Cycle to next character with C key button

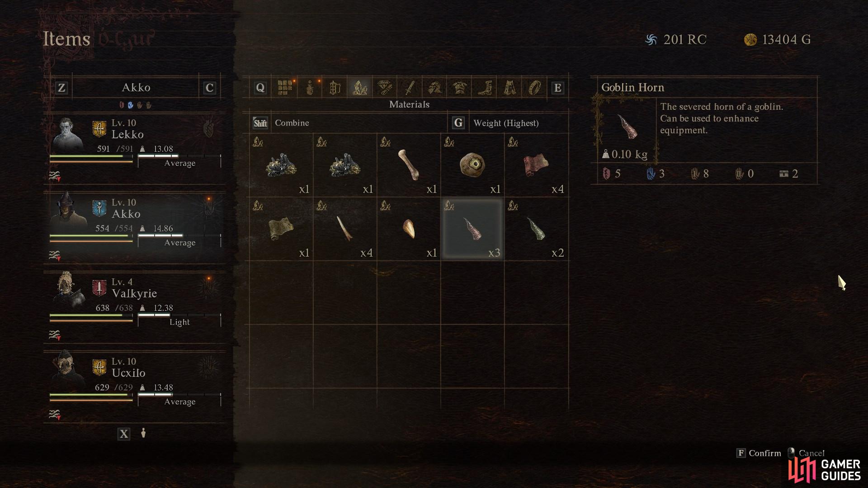(209, 88)
